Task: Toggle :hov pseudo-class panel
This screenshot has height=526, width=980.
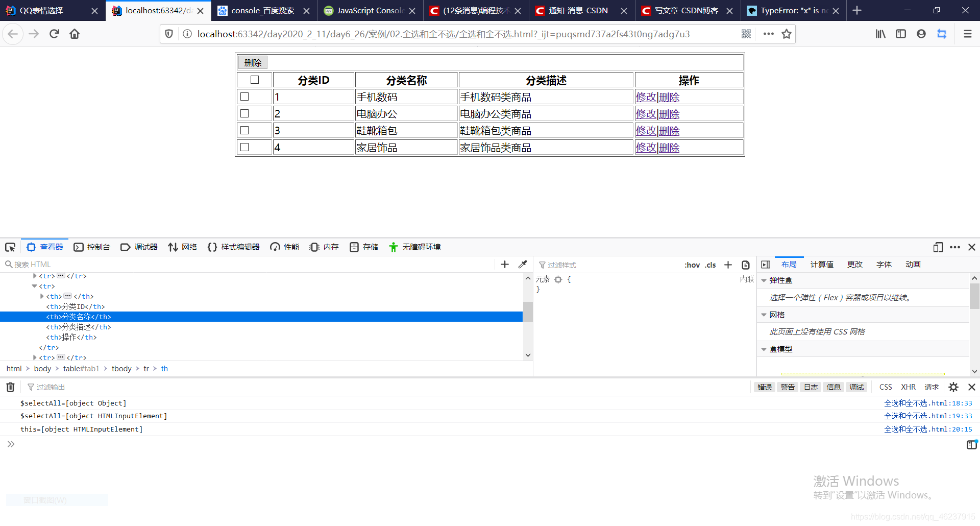Action: 692,265
